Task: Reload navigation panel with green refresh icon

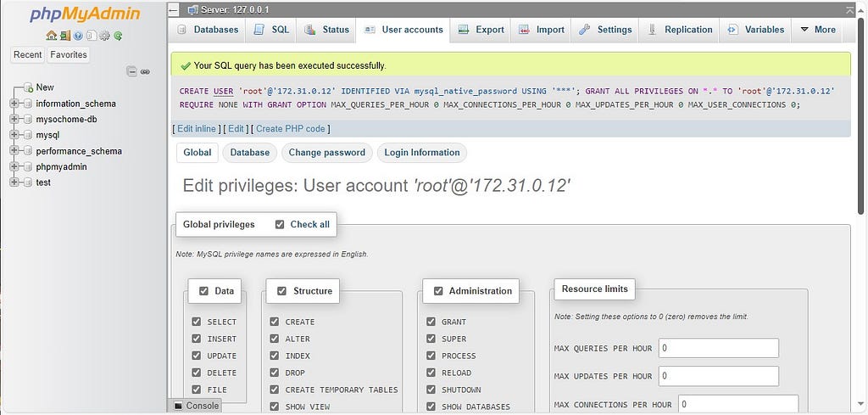Action: coord(117,36)
